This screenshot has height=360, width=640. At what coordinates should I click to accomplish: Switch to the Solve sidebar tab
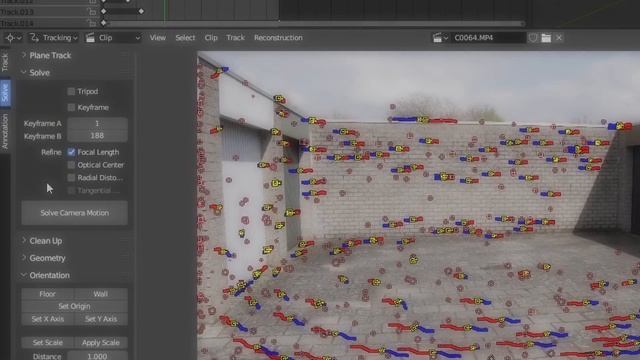[x=5, y=93]
